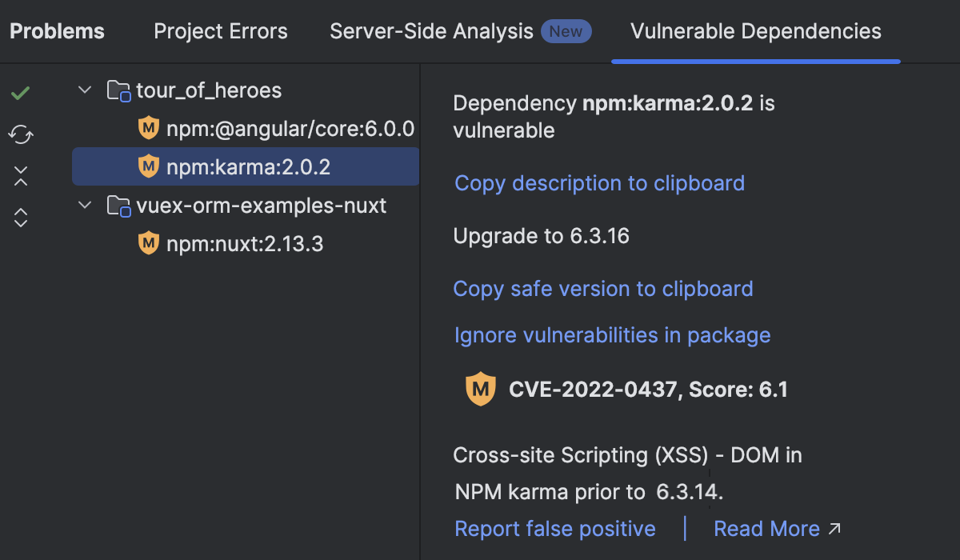Click the collapse all icon in left toolbar
The image size is (960, 560).
pyautogui.click(x=20, y=175)
